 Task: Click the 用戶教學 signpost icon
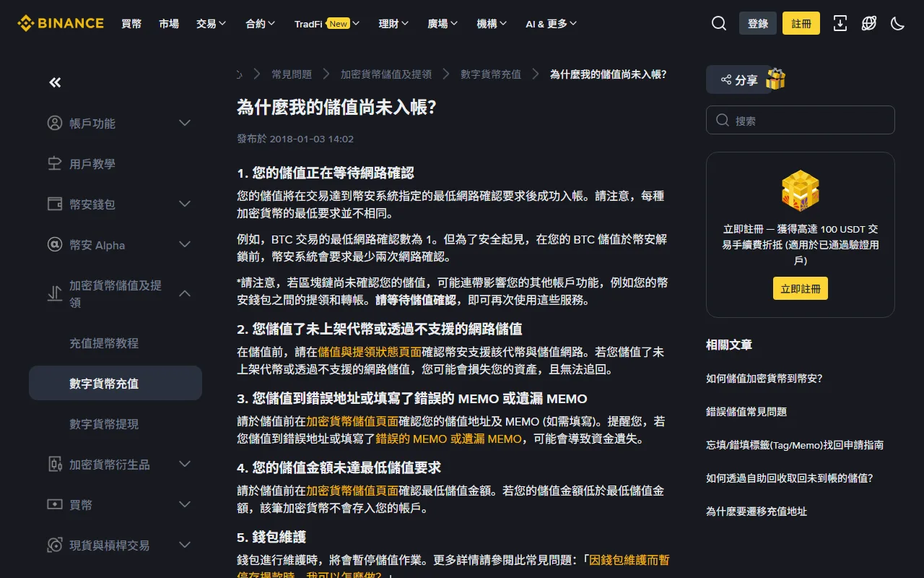55,163
